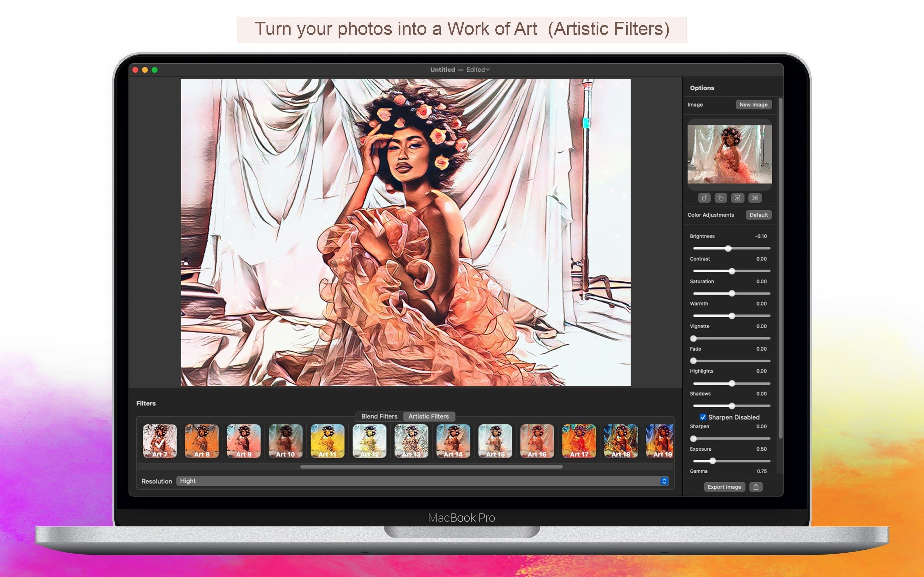Apply the Art 11 artistic filter
This screenshot has height=577, width=924.
point(327,441)
